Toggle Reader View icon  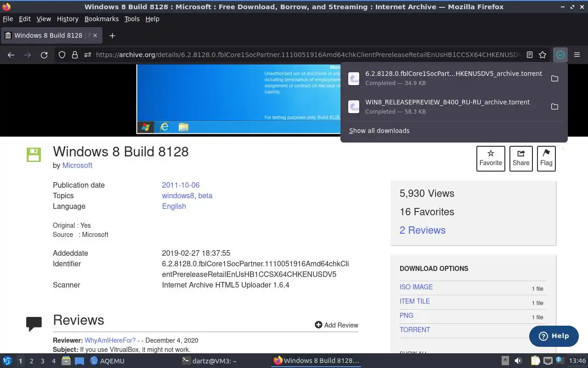pos(530,55)
